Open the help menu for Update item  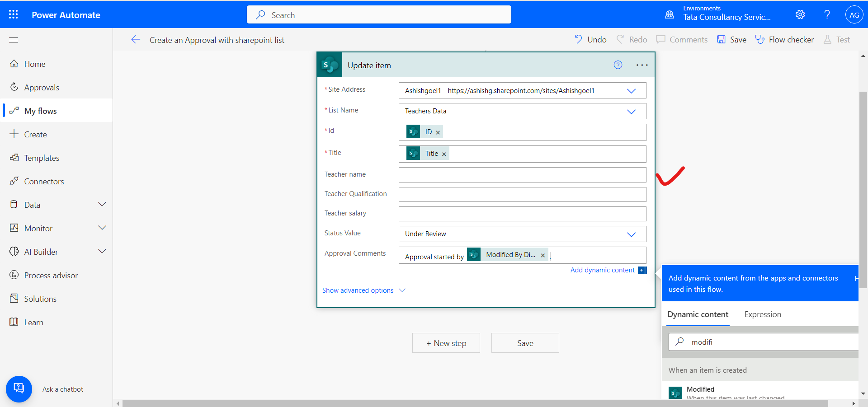(618, 65)
